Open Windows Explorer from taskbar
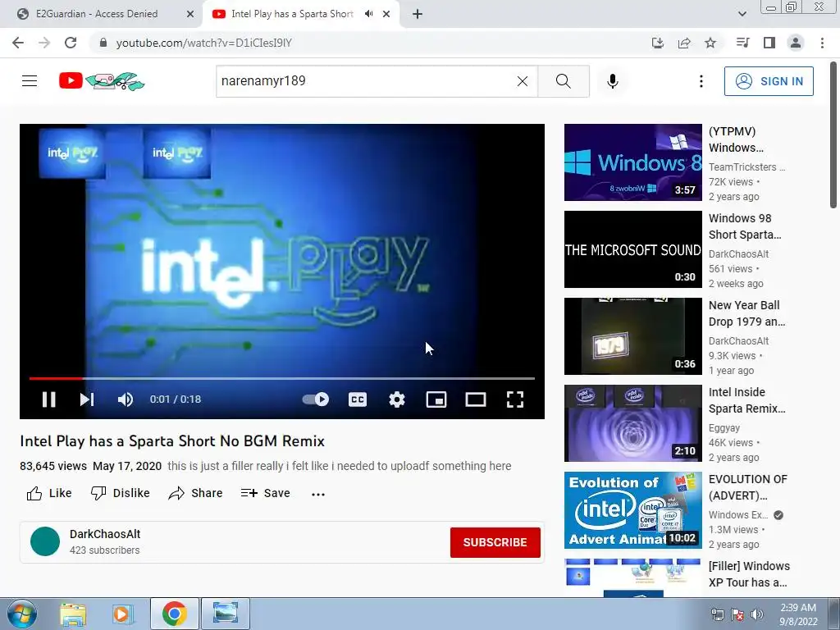Screen dimensions: 840x630 tap(73, 614)
